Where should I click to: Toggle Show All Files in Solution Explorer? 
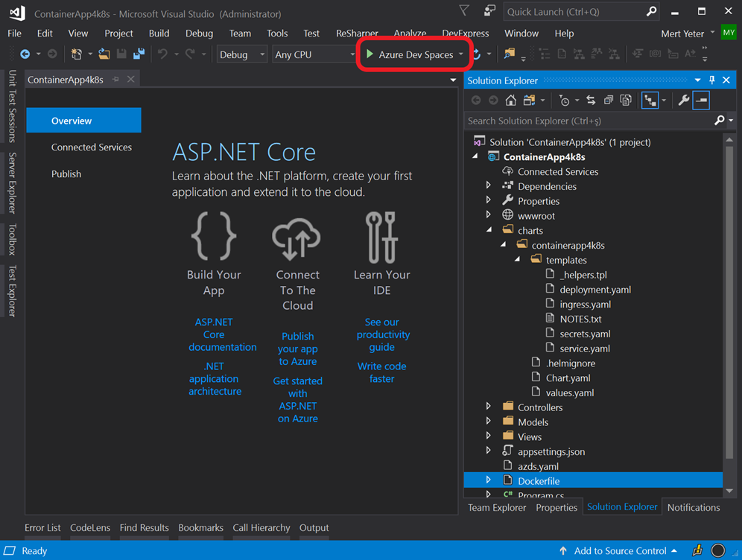coord(626,101)
